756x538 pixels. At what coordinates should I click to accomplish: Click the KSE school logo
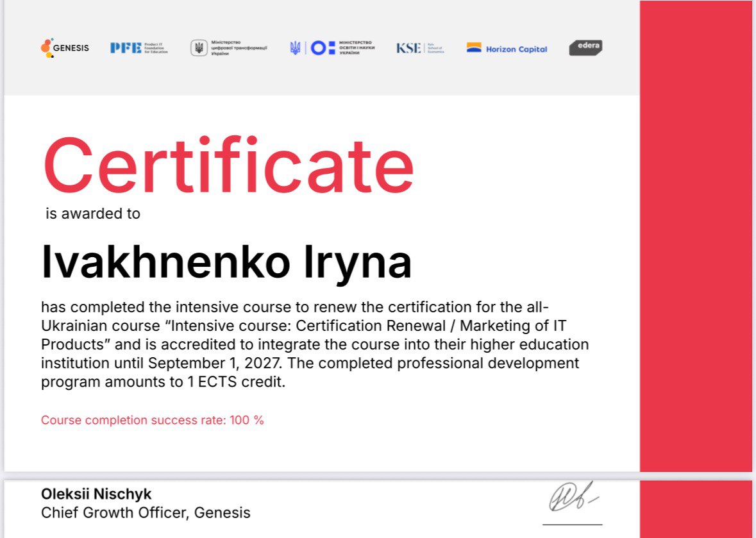pos(419,48)
